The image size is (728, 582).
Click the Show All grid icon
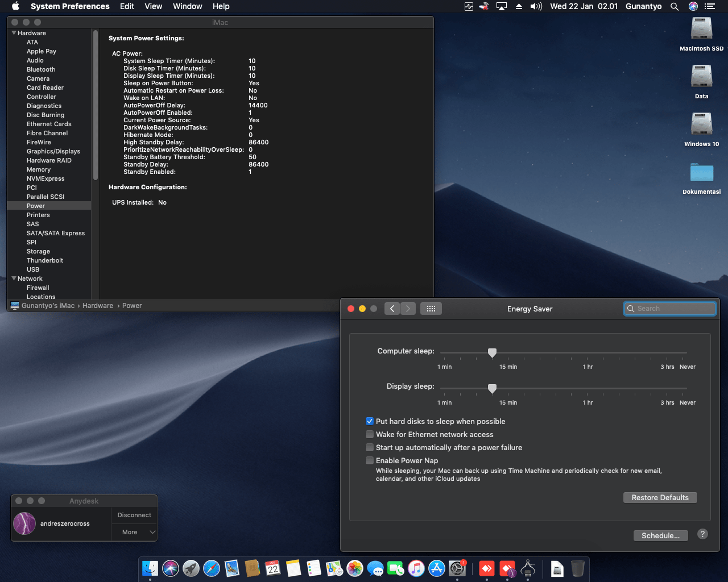click(x=431, y=309)
